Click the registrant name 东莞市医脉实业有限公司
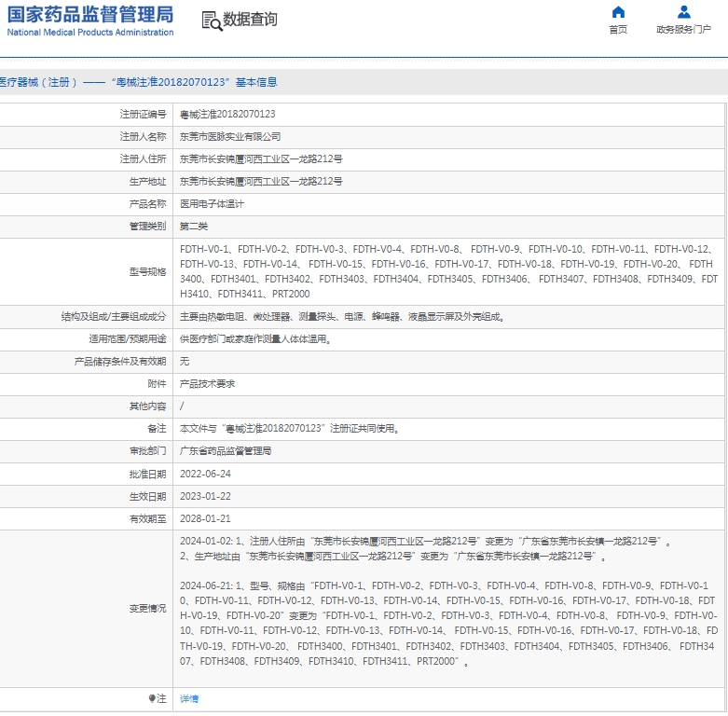The height and width of the screenshot is (716, 728). [x=230, y=136]
